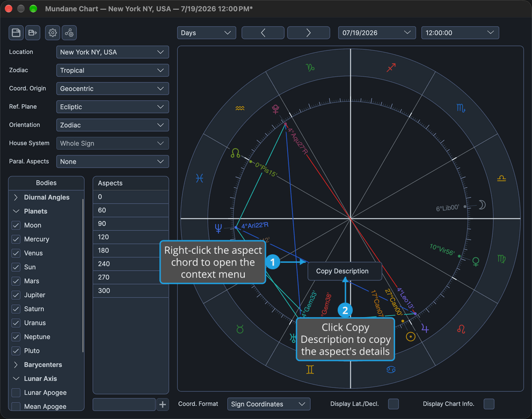The height and width of the screenshot is (419, 532).
Task: Open the Ref. Plane Ecliptic dropdown
Action: point(113,107)
